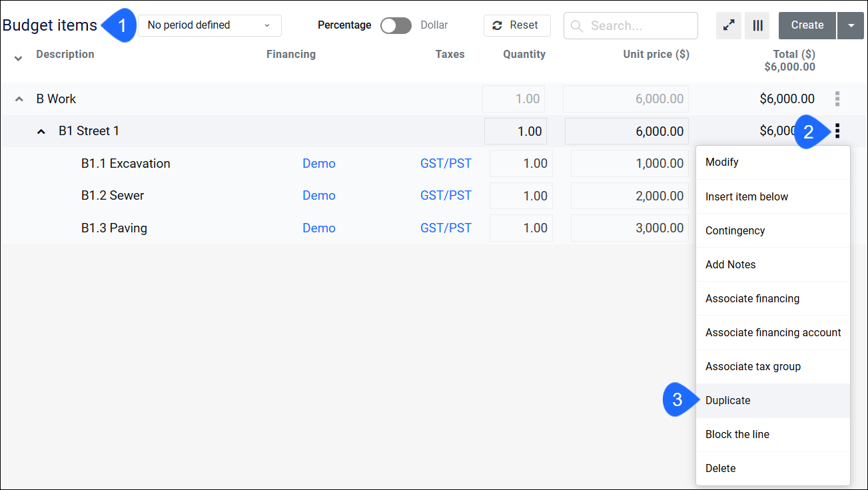Click the Financing column header
Viewport: 868px width, 490px height.
click(x=291, y=55)
